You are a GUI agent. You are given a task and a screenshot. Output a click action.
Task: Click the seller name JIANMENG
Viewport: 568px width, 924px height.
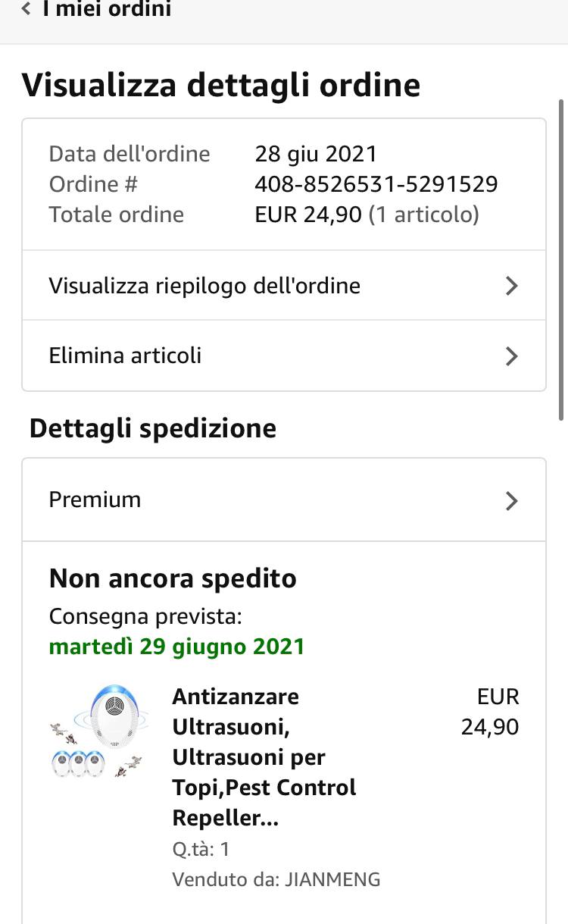[332, 879]
